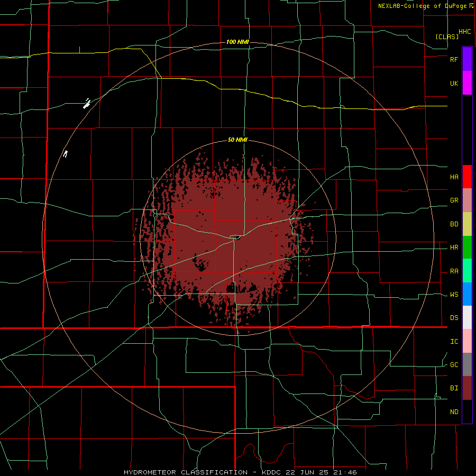Click the IC light pink legend swatch

[x=467, y=341]
